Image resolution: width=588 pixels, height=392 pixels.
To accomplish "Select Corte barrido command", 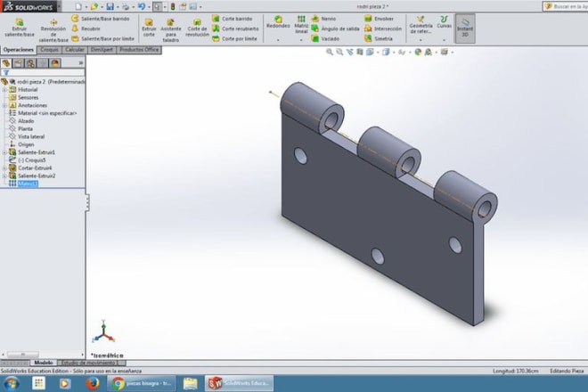I will [233, 19].
